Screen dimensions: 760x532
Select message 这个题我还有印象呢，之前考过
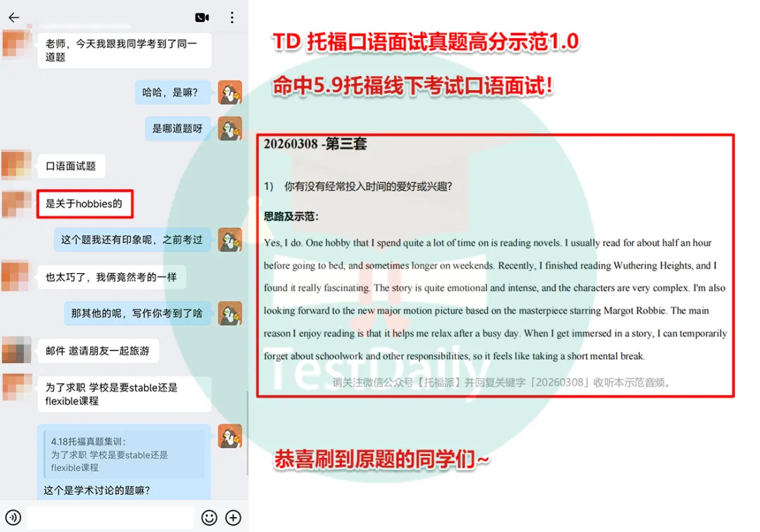[132, 239]
